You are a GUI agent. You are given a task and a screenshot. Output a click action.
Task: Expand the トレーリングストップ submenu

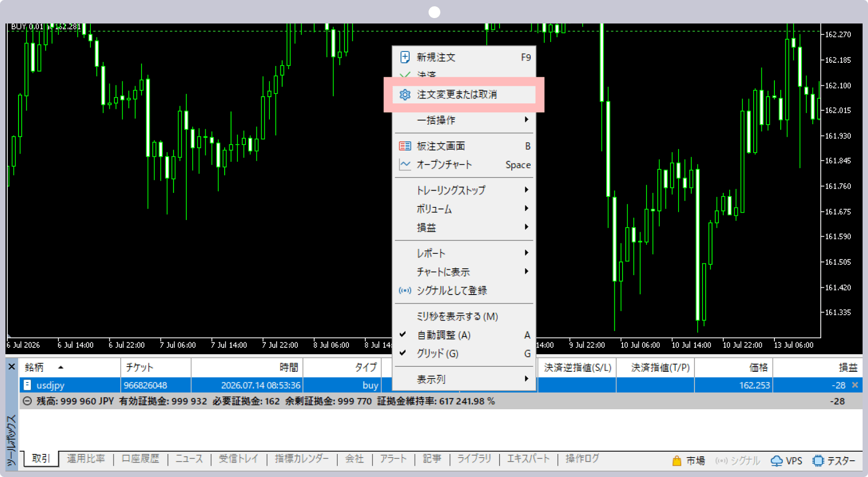(465, 190)
